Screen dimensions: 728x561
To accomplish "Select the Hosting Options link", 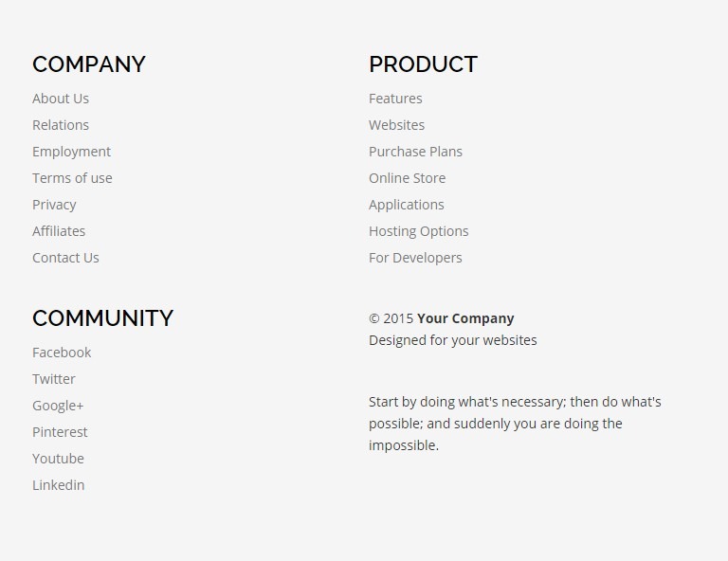I will pos(418,231).
